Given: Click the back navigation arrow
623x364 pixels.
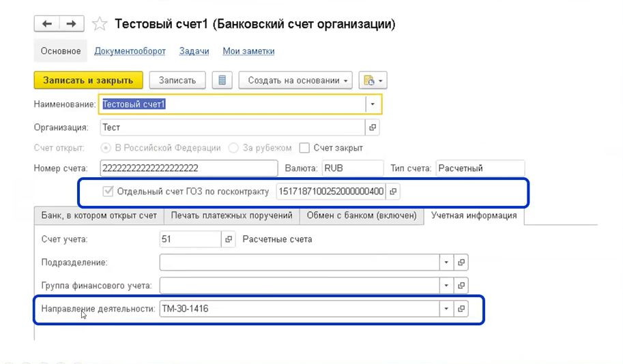Looking at the screenshot, I should [46, 24].
